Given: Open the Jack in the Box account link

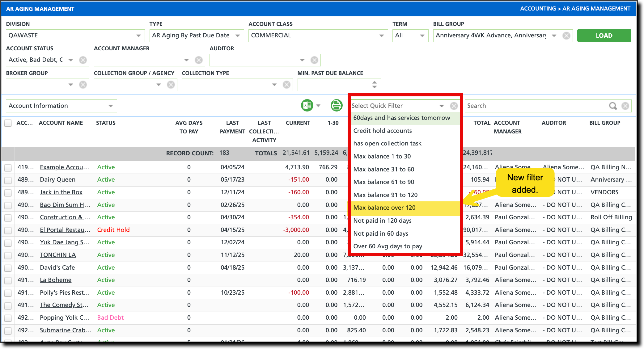Looking at the screenshot, I should pos(61,192).
